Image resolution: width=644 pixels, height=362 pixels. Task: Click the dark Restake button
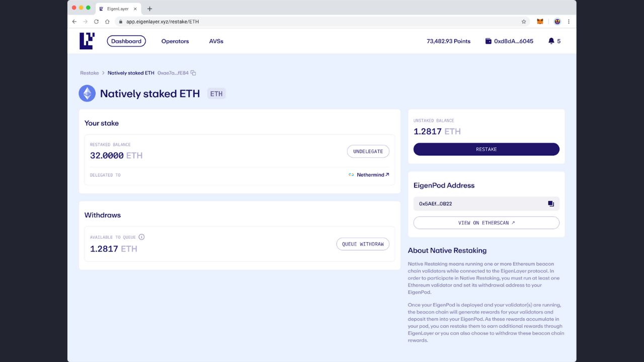[486, 149]
